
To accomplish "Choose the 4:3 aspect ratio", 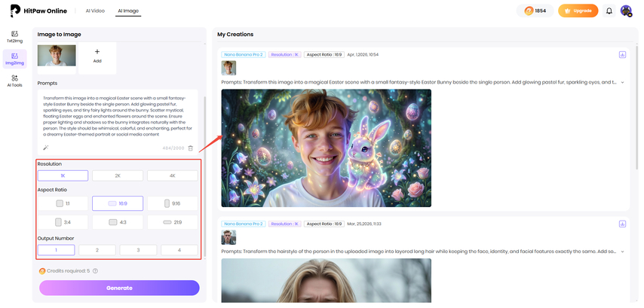I will coord(118,222).
